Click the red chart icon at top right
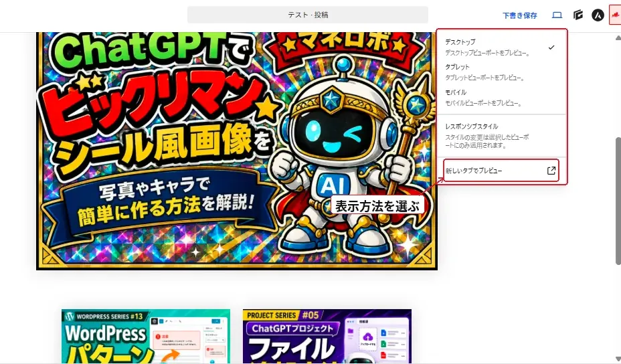The height and width of the screenshot is (364, 621). pos(615,15)
